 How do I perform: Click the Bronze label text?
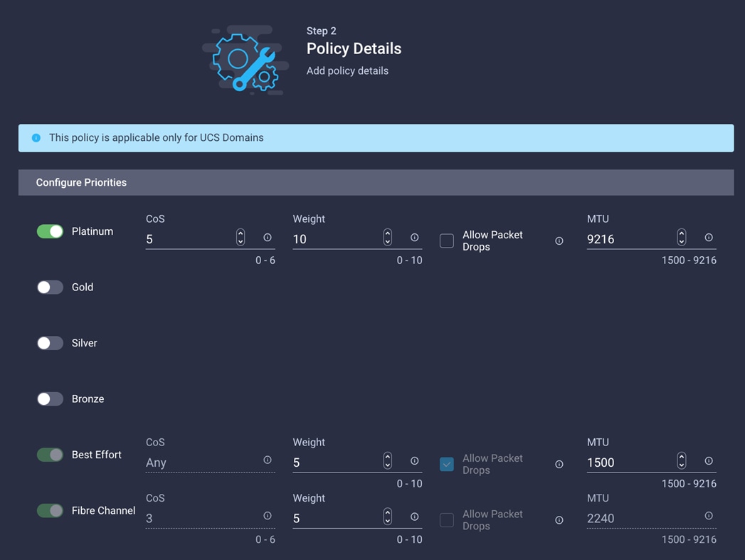click(88, 399)
